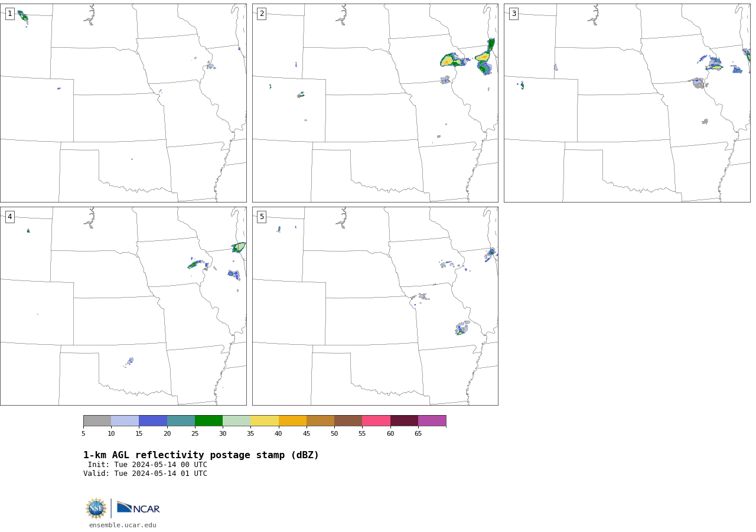Click the colorbar tick label 35
The width and height of the screenshot is (756, 532).
pos(250,433)
